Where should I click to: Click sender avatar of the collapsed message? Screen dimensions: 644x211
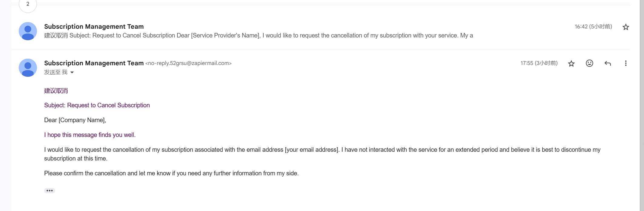pos(28,31)
